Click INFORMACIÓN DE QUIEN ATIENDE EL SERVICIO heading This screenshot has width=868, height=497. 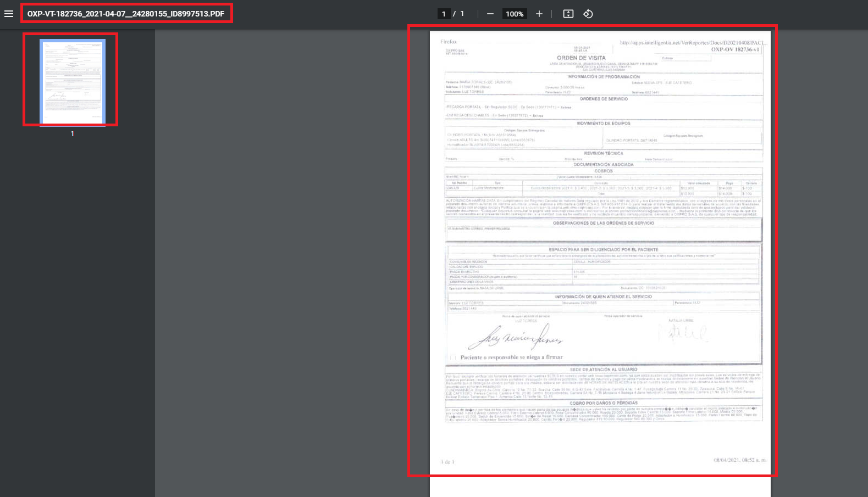click(x=604, y=297)
